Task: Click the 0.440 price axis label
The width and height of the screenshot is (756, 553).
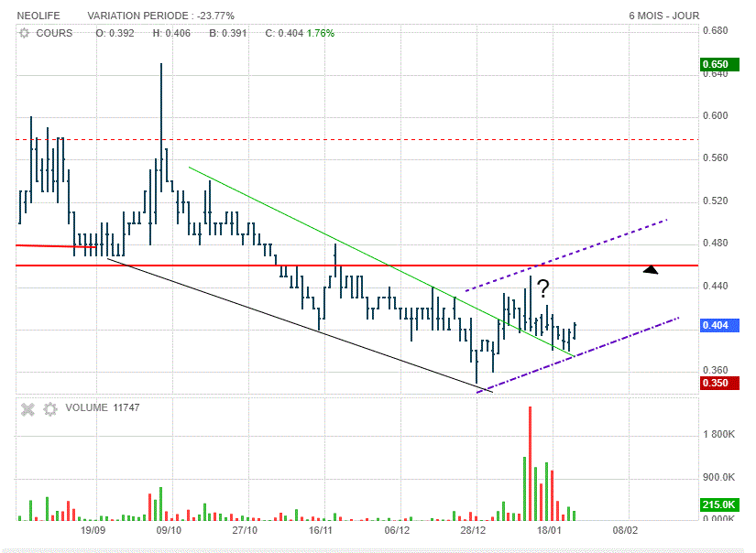Action: point(716,287)
